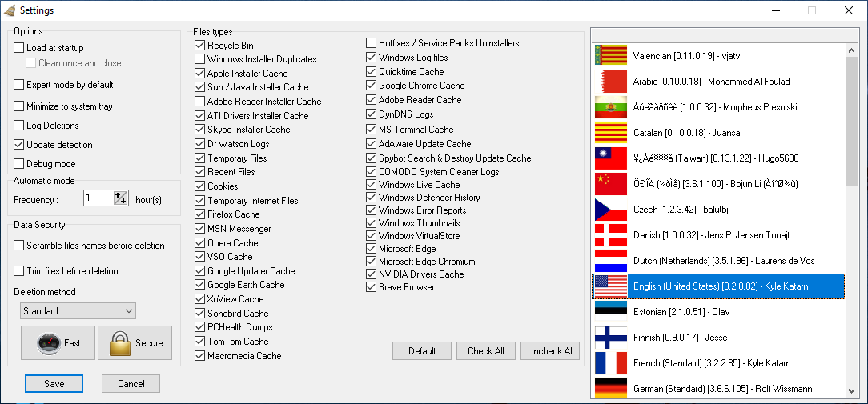Click the Secure deletion padlock button
This screenshot has width=868, height=404.
(135, 342)
